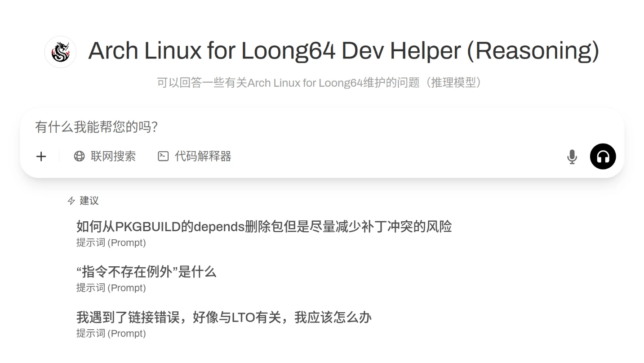Image resolution: width=644 pixels, height=363 pixels.
Task: Click the Arch Linux for Loong64 Dev Helper title
Action: pos(344,51)
